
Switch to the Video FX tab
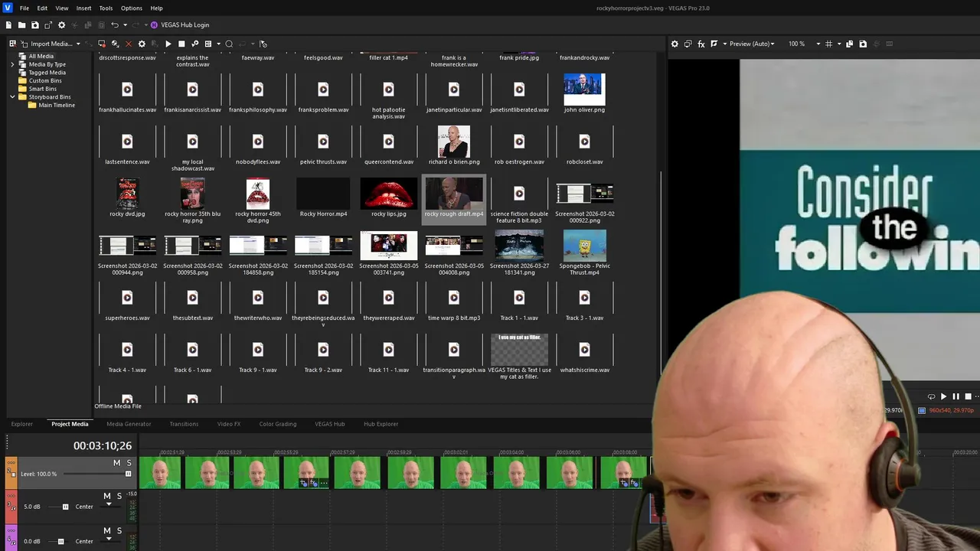[x=228, y=424]
